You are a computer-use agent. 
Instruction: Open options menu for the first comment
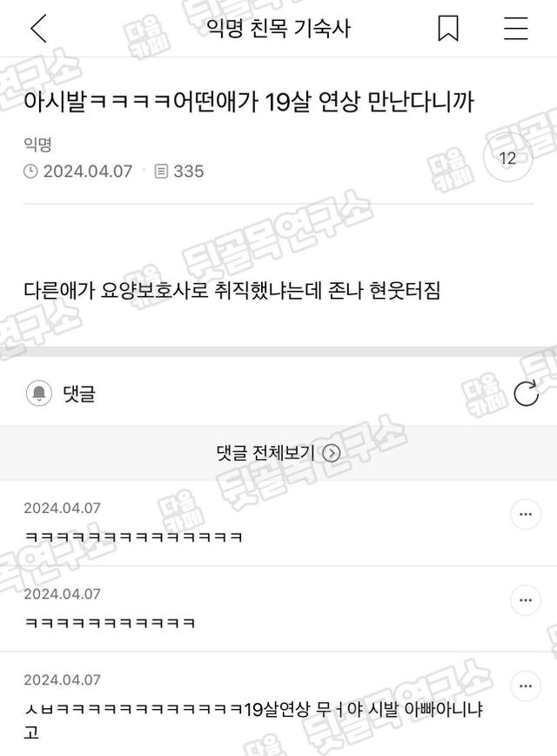(x=526, y=515)
